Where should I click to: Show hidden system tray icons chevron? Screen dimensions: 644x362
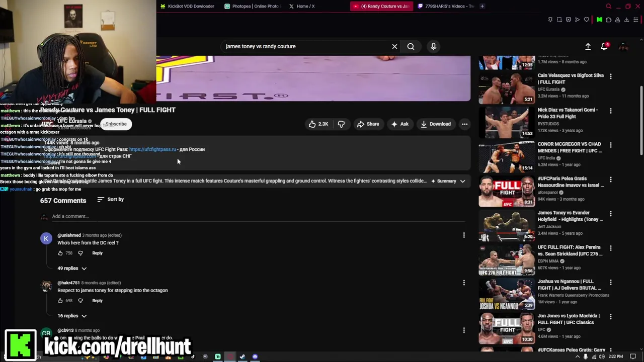(578, 356)
